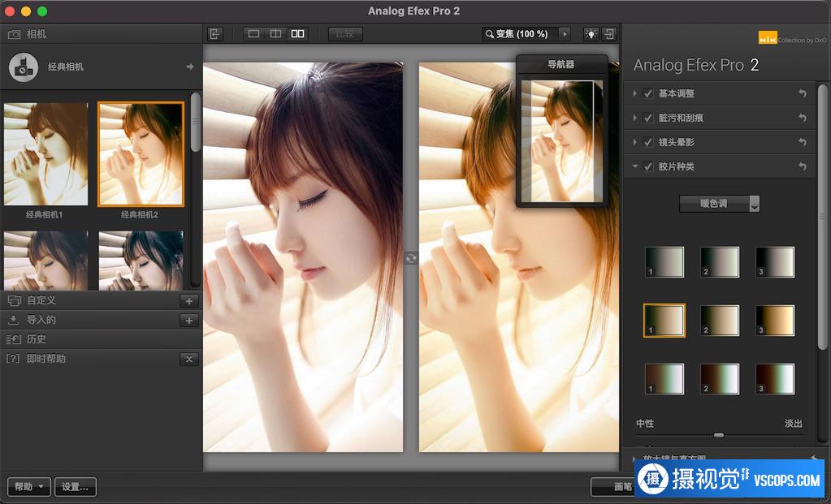Disable the 脏污和刮痕 checkbox

coord(647,118)
